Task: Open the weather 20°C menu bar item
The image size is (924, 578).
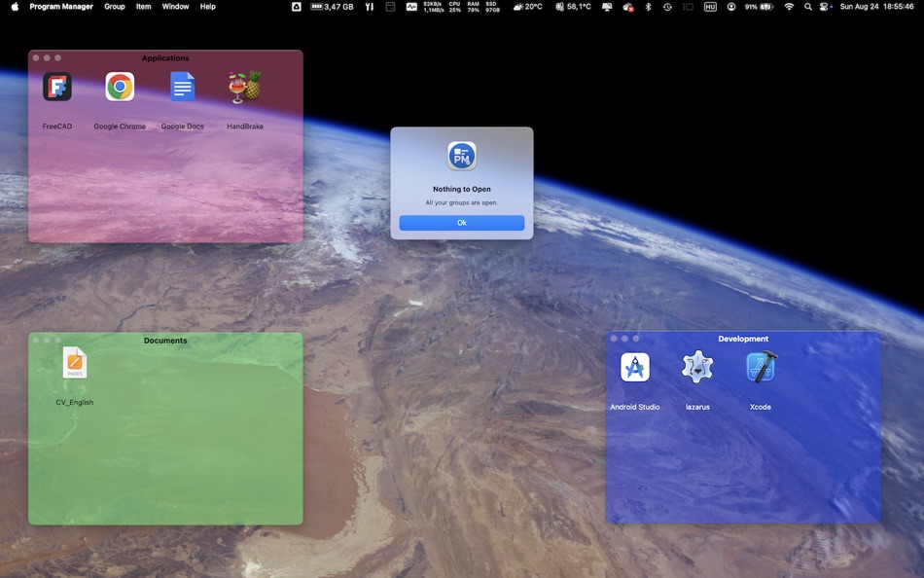Action: pyautogui.click(x=527, y=7)
